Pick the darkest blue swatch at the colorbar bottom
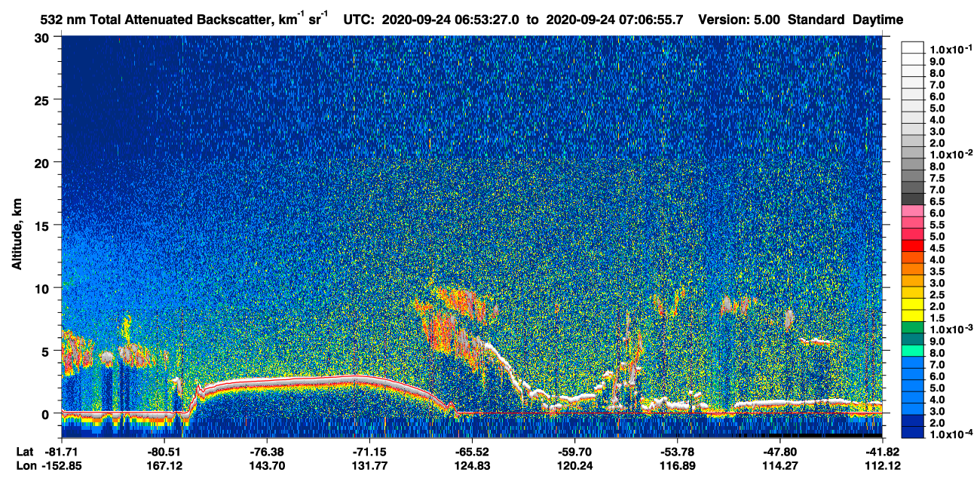Image resolution: width=980 pixels, height=503 pixels. pyautogui.click(x=913, y=433)
